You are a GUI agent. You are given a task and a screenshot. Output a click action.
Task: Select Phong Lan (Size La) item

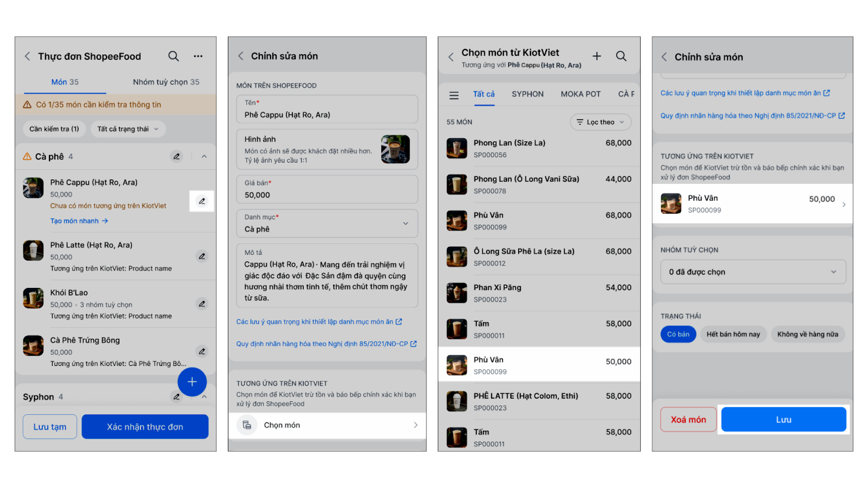point(539,149)
